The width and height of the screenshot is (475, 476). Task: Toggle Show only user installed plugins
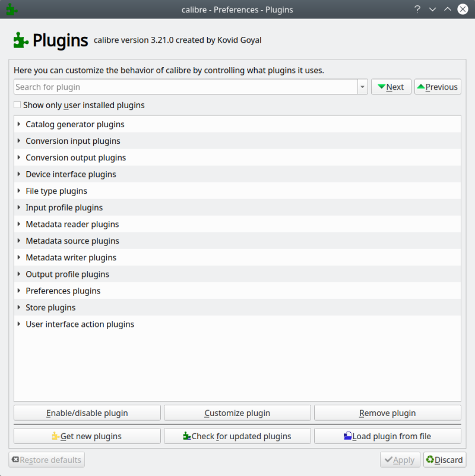click(17, 105)
